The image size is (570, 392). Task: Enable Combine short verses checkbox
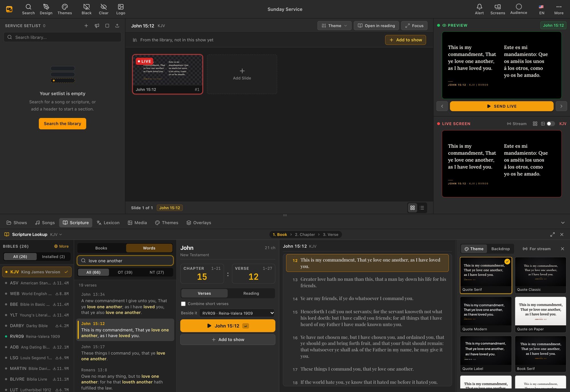(x=183, y=304)
